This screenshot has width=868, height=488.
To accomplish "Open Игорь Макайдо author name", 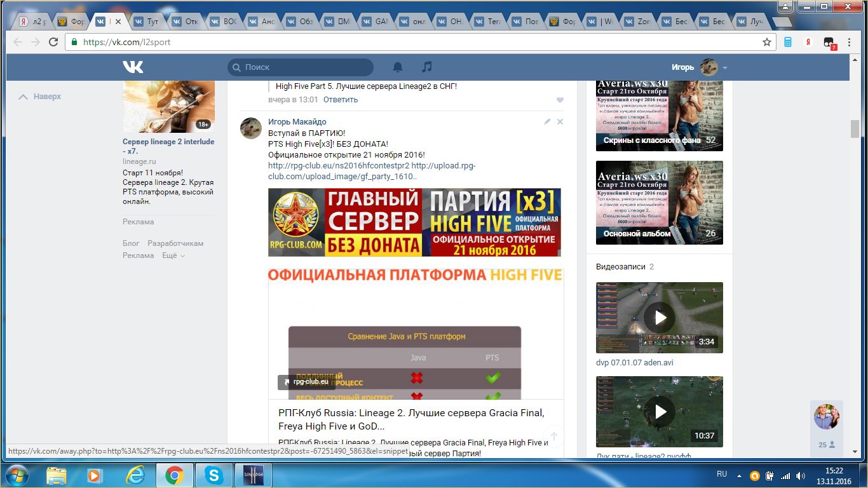I will [x=297, y=122].
